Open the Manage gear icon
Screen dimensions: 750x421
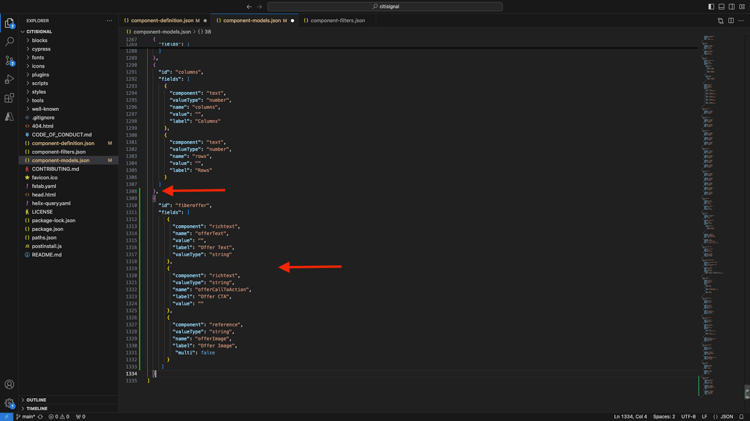pyautogui.click(x=9, y=403)
